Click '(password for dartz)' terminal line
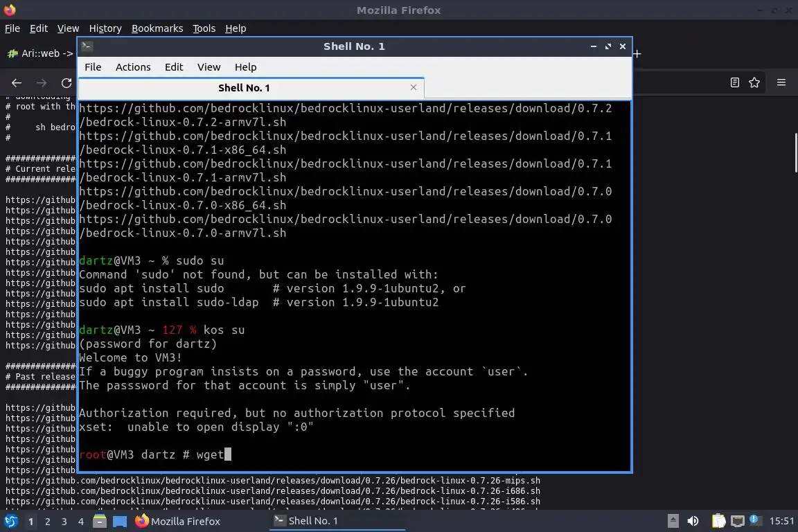Viewport: 798px width, 532px height. click(x=148, y=344)
